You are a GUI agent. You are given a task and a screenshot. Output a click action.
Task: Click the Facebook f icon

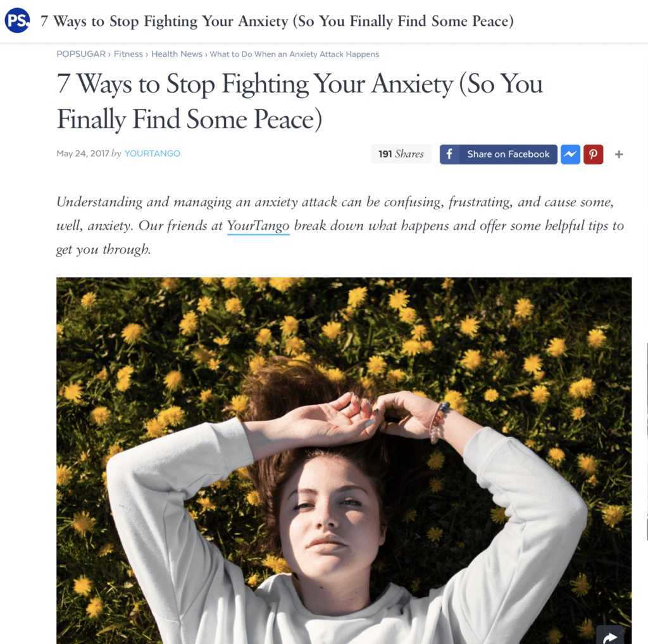pos(449,154)
